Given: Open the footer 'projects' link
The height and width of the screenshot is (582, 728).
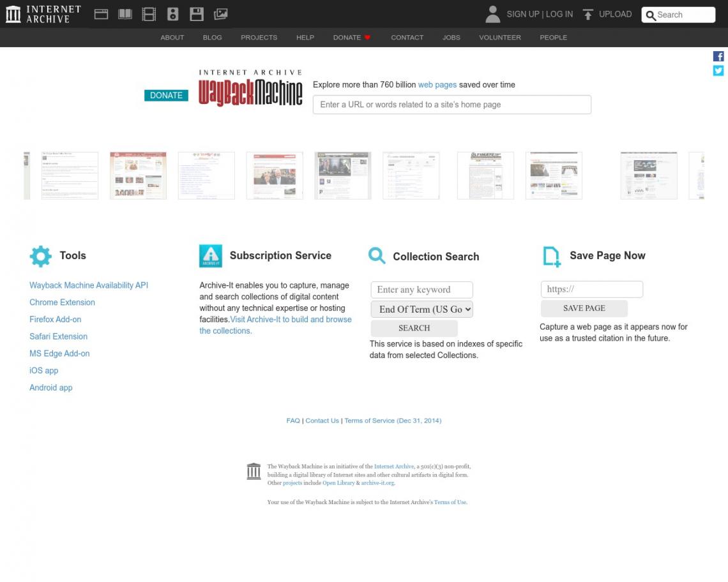Looking at the screenshot, I should click(x=292, y=483).
